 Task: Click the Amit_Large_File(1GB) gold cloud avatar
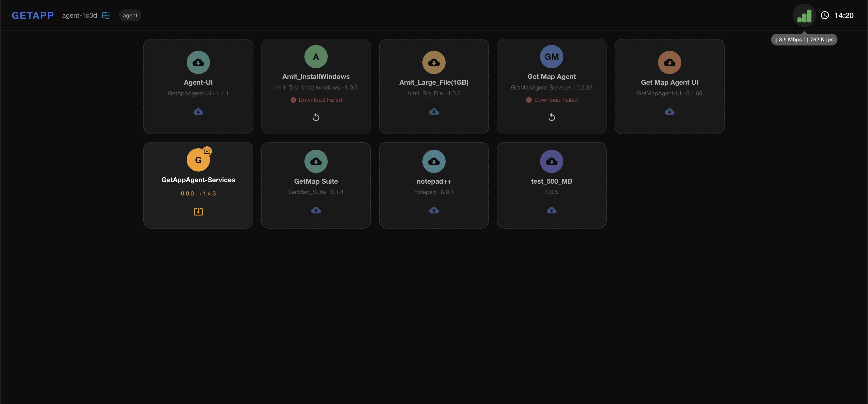pos(434,62)
